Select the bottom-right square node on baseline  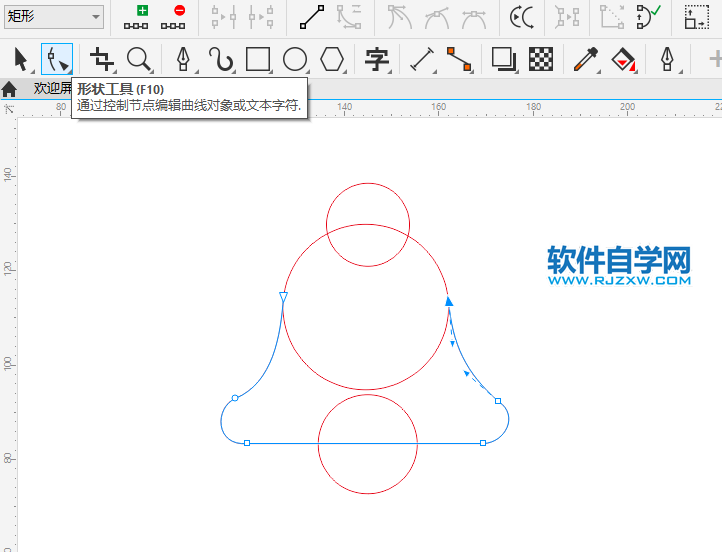point(483,443)
